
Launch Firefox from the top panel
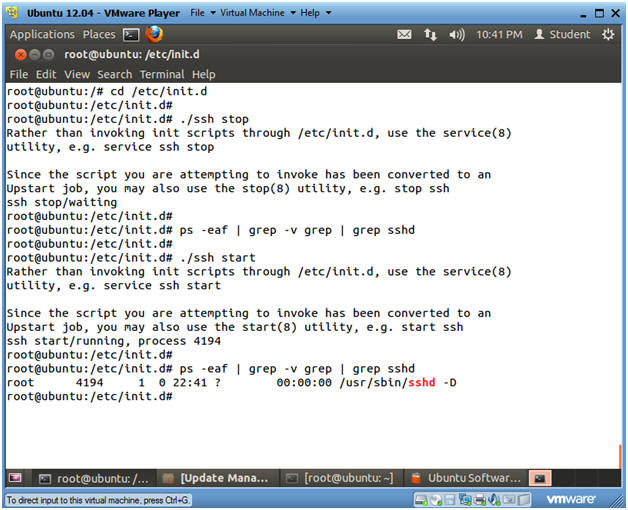click(154, 34)
